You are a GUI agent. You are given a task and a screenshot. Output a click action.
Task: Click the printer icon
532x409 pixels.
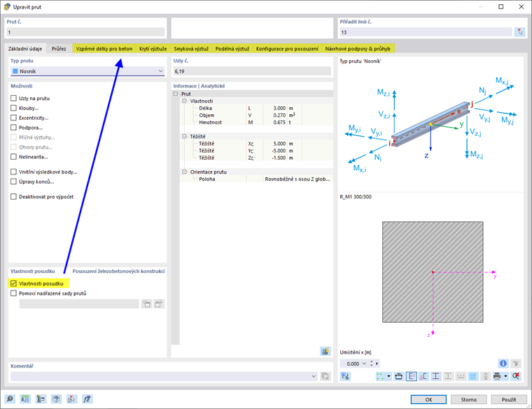coord(497,376)
